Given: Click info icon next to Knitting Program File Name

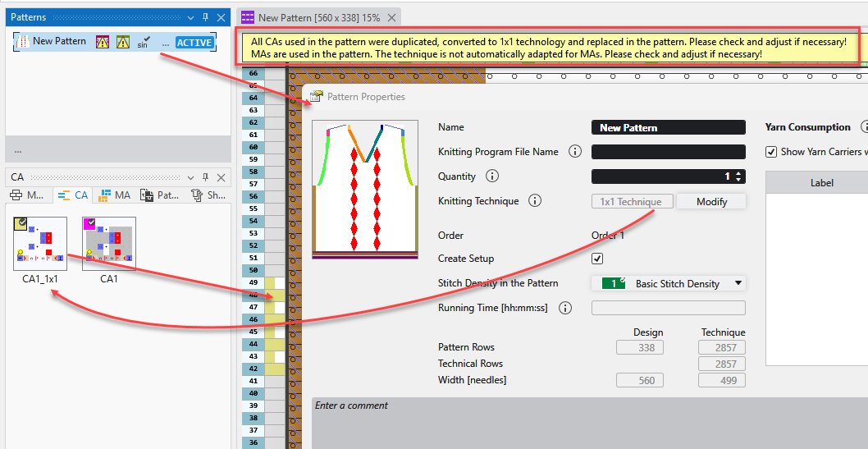Looking at the screenshot, I should click(574, 152).
